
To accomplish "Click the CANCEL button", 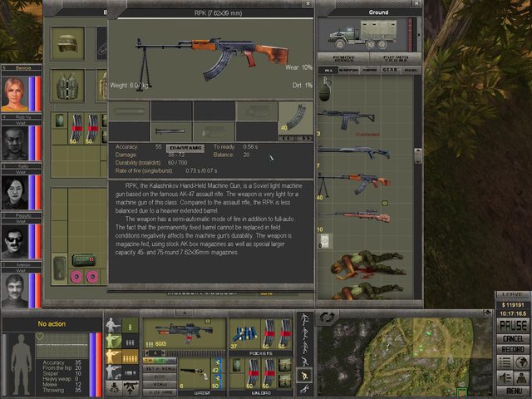I will coord(513,338).
